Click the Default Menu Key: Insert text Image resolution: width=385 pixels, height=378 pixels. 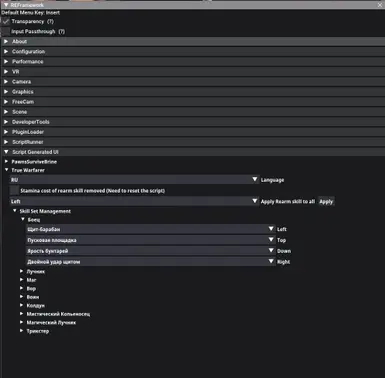[x=31, y=13]
